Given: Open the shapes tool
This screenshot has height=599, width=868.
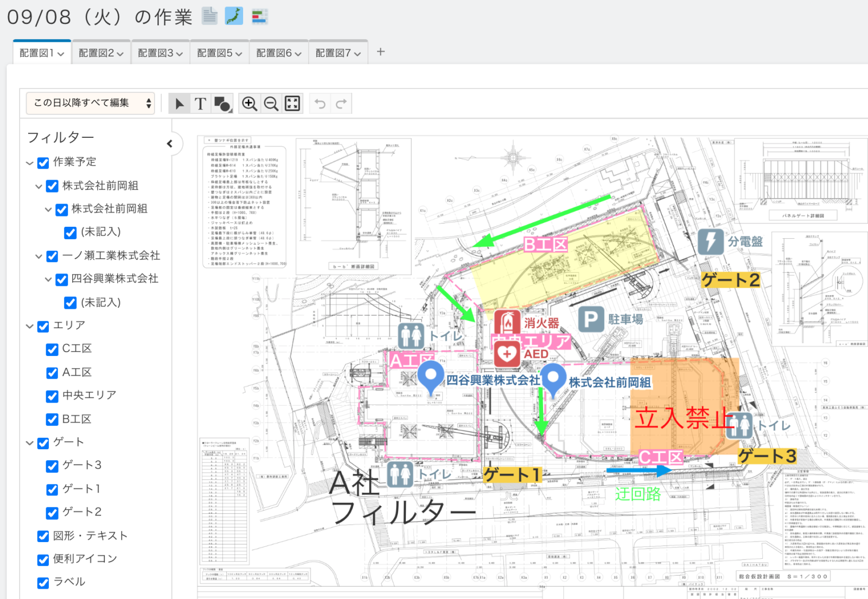Looking at the screenshot, I should pos(222,103).
